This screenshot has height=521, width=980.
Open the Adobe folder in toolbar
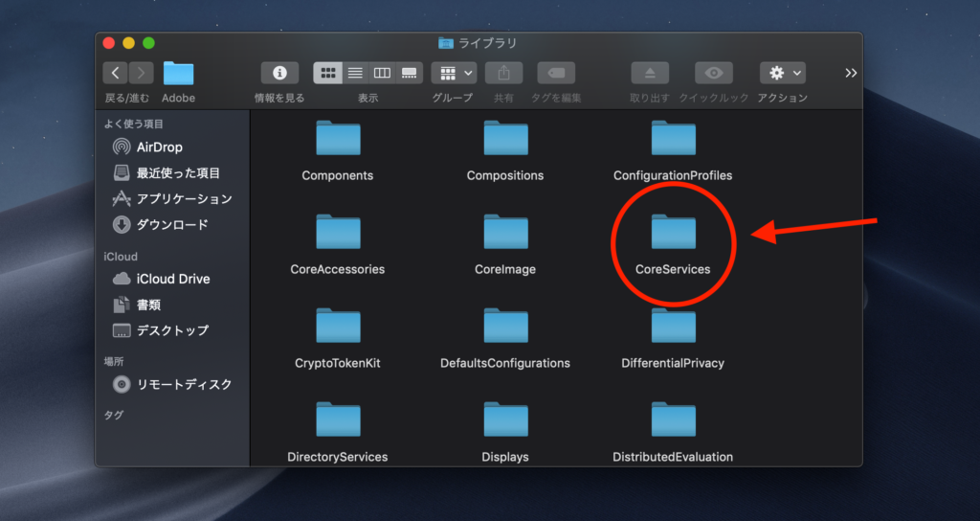click(178, 73)
